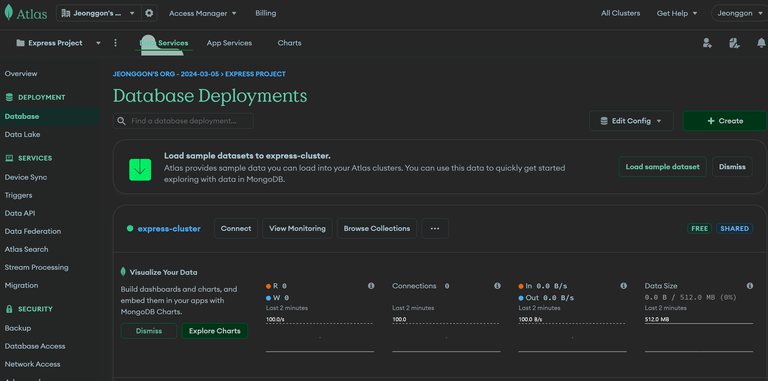Switch to the Charts tab

pos(289,43)
